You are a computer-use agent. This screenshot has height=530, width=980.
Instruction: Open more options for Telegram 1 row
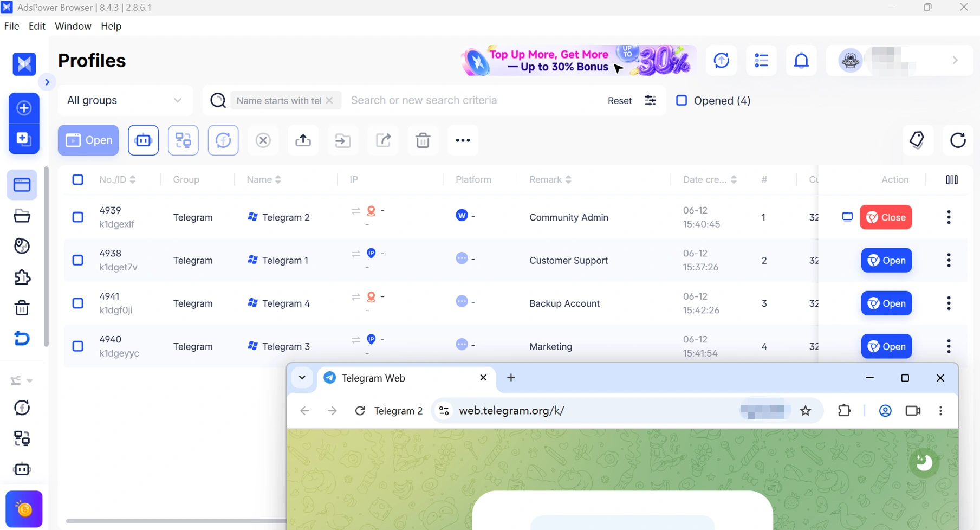tap(949, 260)
